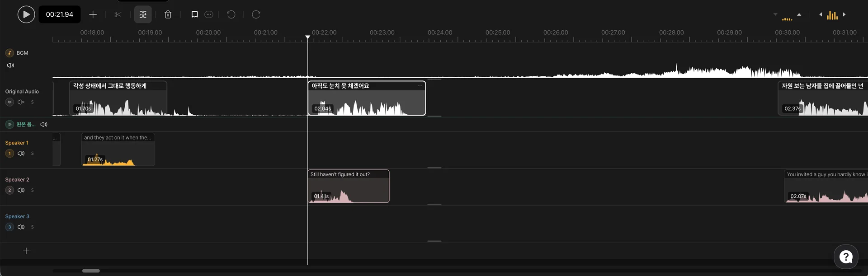Add a new segment with the toolbar plus icon

(93, 14)
